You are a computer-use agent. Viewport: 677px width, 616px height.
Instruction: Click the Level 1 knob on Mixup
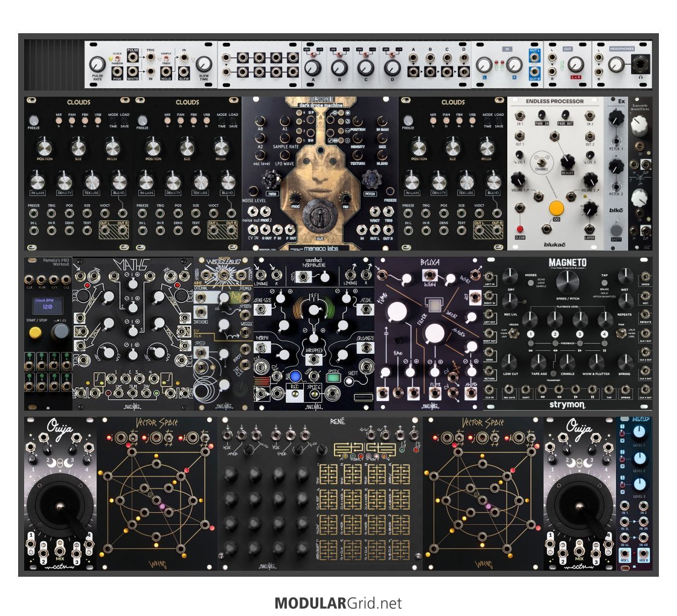click(x=640, y=432)
